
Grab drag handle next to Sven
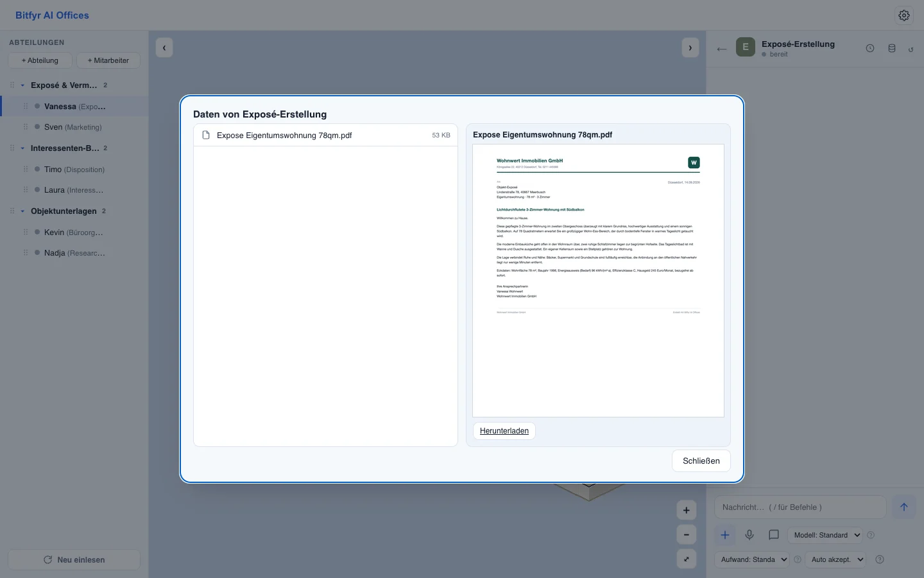pyautogui.click(x=26, y=127)
